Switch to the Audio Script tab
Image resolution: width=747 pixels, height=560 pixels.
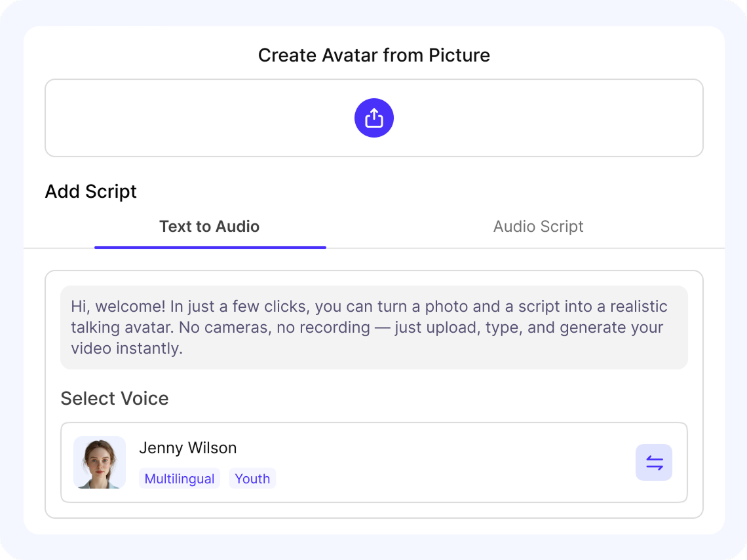click(538, 227)
